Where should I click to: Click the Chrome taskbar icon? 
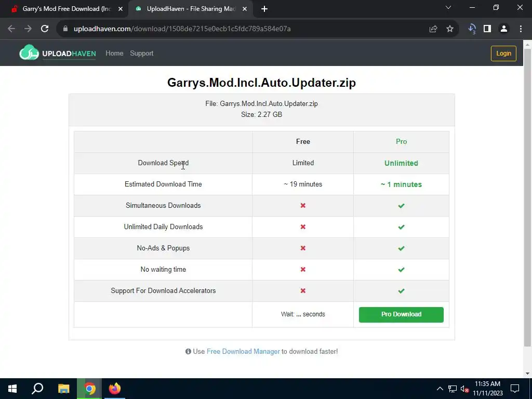click(x=89, y=389)
